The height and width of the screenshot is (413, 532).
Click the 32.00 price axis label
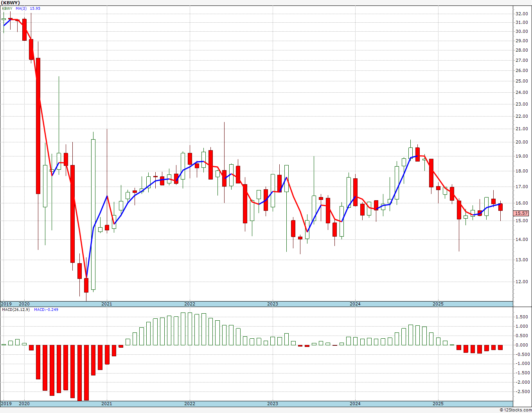(x=521, y=14)
